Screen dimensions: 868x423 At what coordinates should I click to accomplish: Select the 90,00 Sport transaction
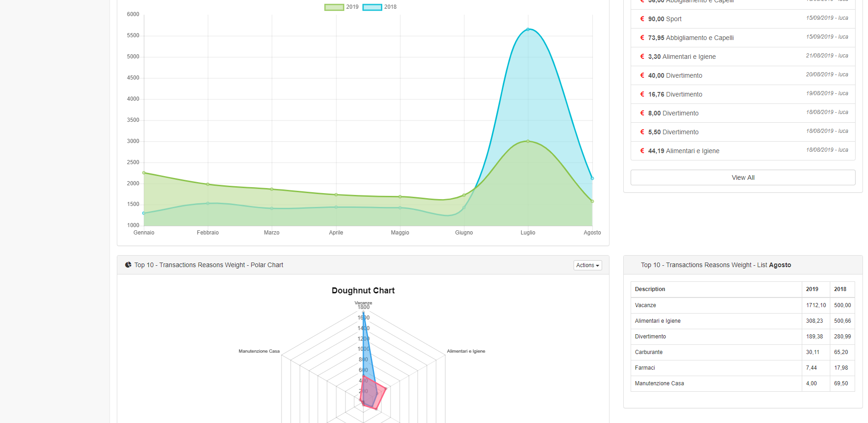pos(743,19)
